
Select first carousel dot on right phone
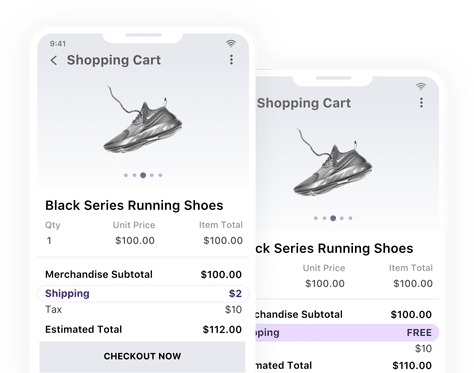pos(316,218)
